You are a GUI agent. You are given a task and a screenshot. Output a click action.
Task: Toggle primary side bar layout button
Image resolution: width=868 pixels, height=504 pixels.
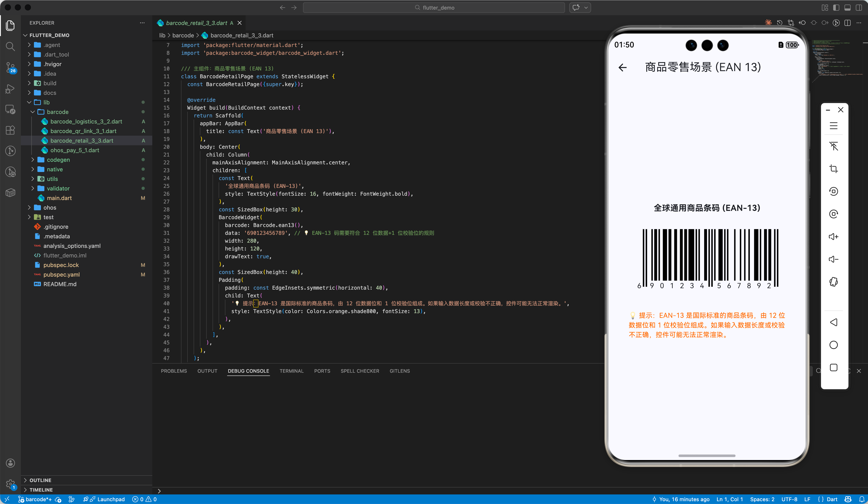click(x=836, y=8)
